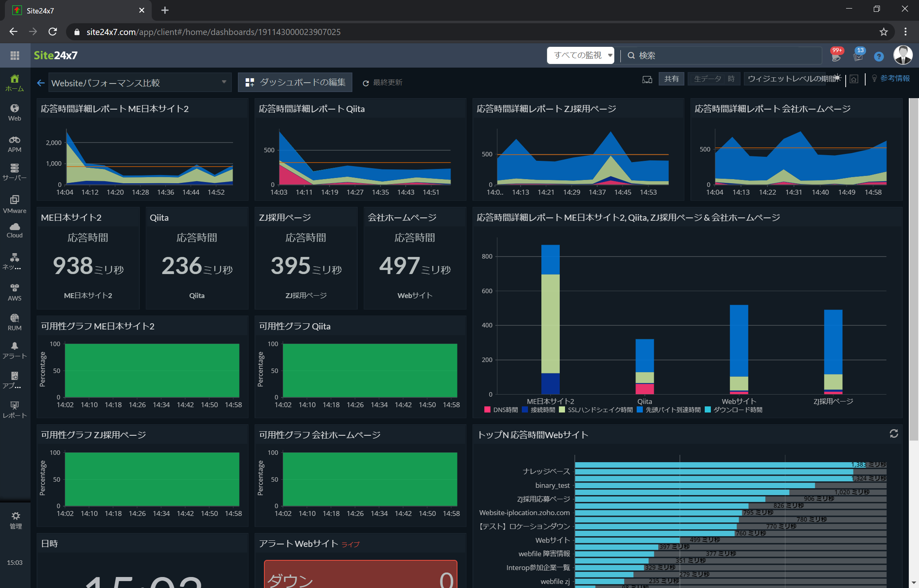Click the webfile 障害情報 row label
The image size is (919, 588).
coord(544,554)
